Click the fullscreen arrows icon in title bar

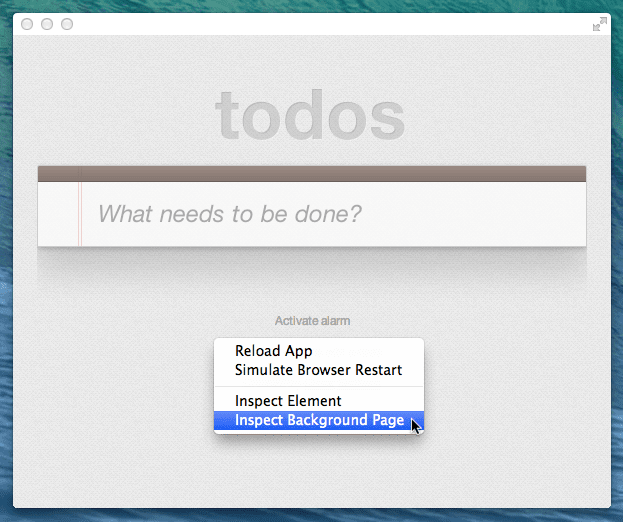[x=599, y=24]
